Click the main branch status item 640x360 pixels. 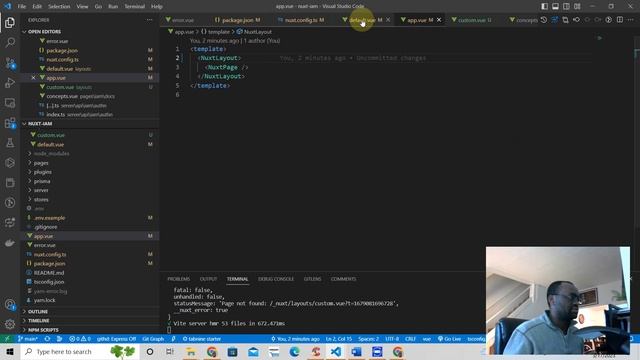click(28, 339)
